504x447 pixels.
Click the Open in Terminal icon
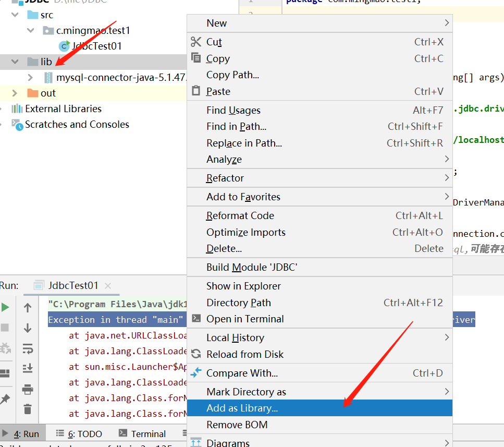coord(196,318)
